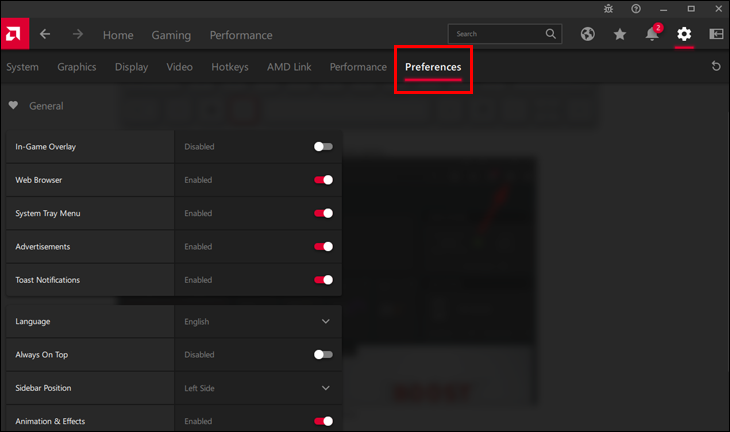Click the General section heading
The width and height of the screenshot is (730, 432).
coord(46,106)
